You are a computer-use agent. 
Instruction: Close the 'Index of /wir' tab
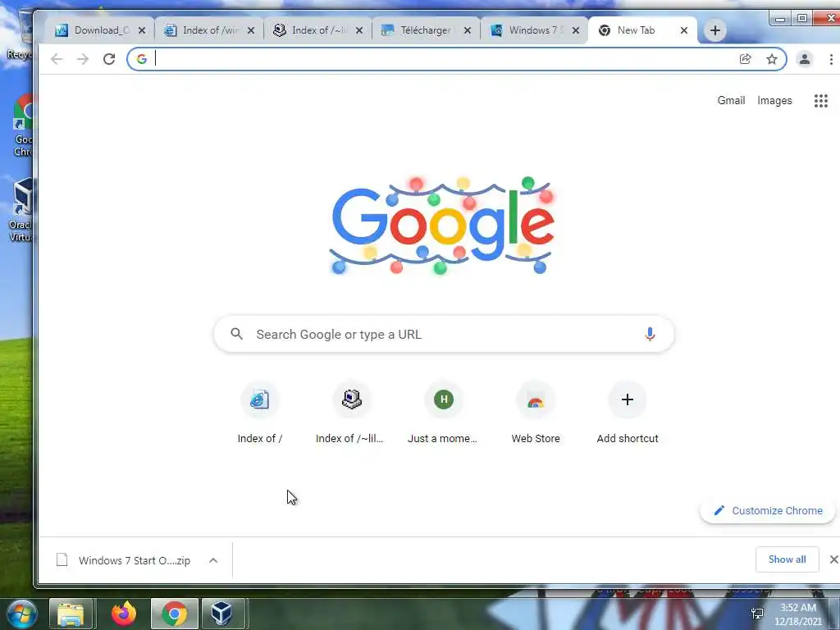(x=251, y=30)
